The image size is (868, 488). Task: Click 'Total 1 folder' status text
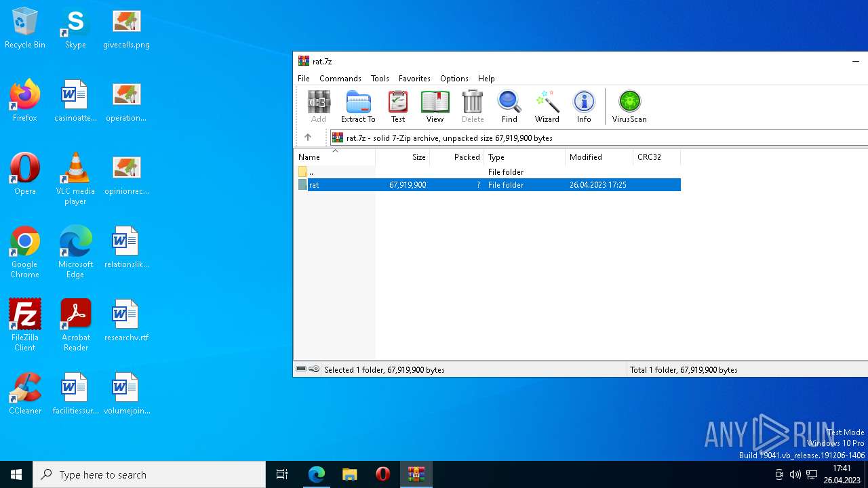point(684,370)
